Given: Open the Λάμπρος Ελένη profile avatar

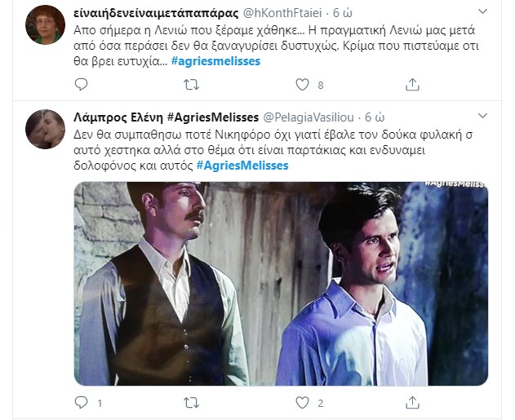Looking at the screenshot, I should [46, 130].
